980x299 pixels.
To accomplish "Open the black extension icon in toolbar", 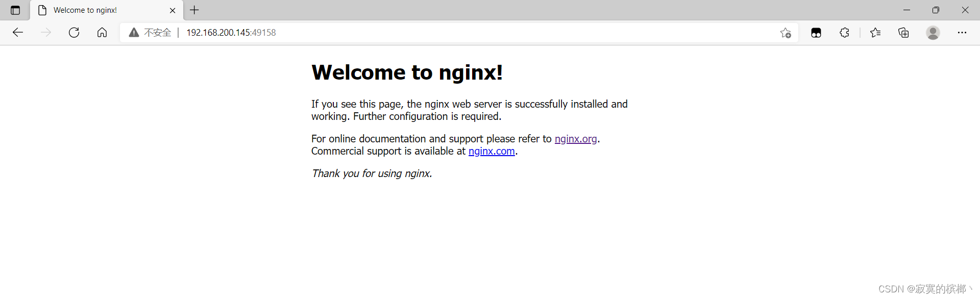I will 816,33.
